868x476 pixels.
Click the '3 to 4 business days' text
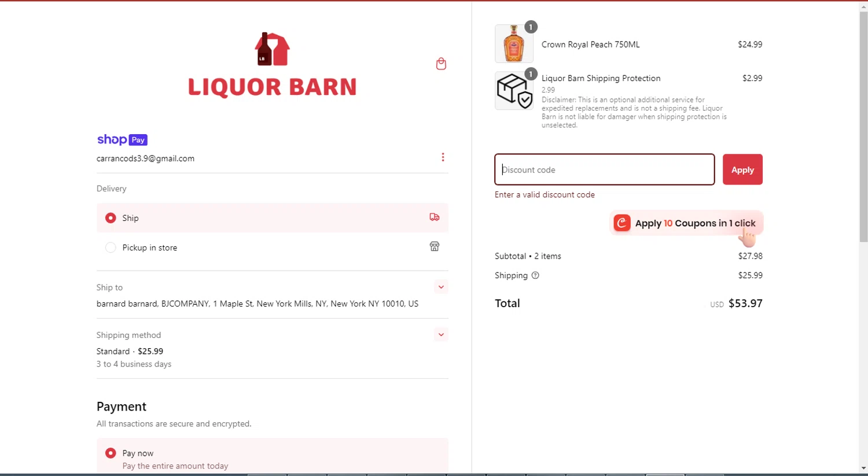pyautogui.click(x=134, y=364)
